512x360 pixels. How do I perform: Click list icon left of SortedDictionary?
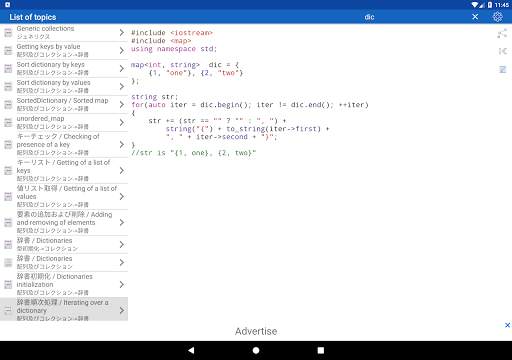coord(8,105)
